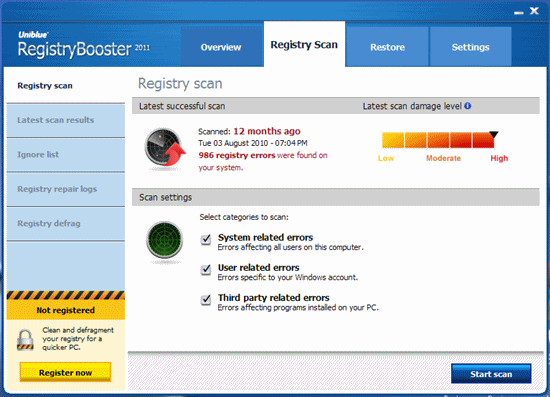Image resolution: width=550 pixels, height=397 pixels.
Task: Open Latest scan results in sidebar
Action: coord(66,120)
